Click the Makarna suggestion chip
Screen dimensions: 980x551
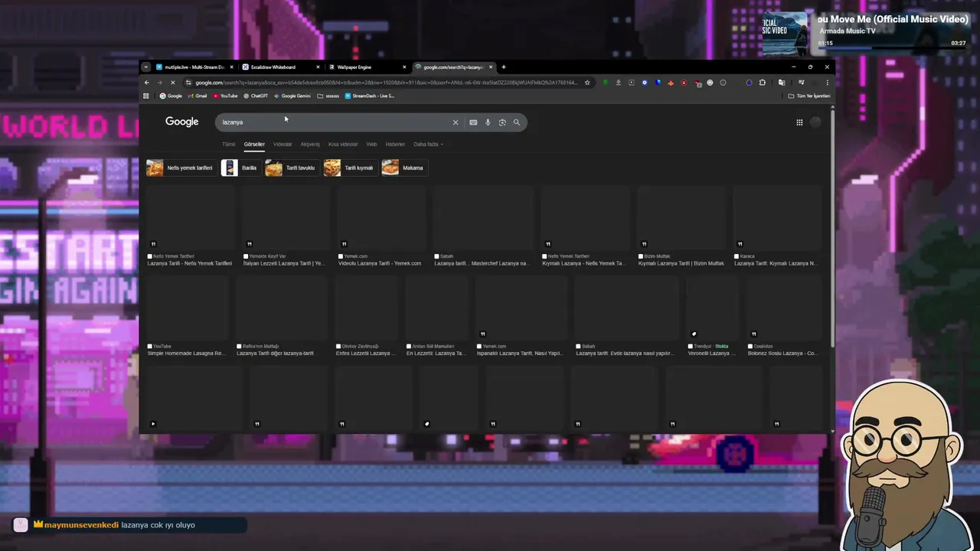tap(403, 168)
